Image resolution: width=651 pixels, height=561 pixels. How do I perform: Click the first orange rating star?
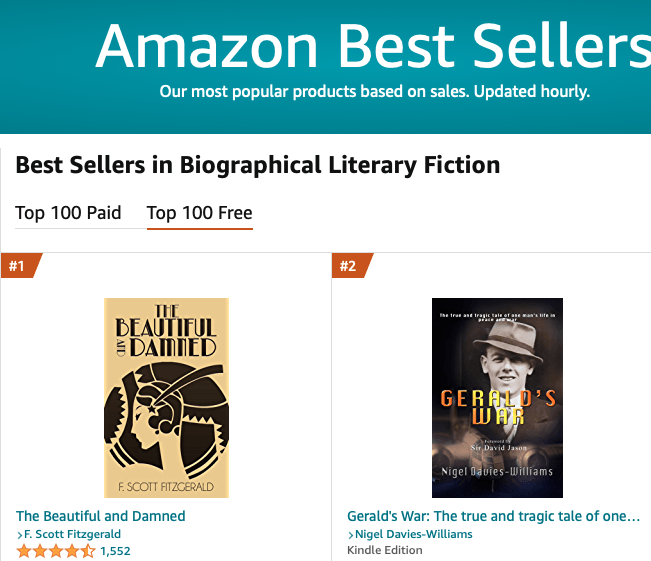click(x=24, y=551)
